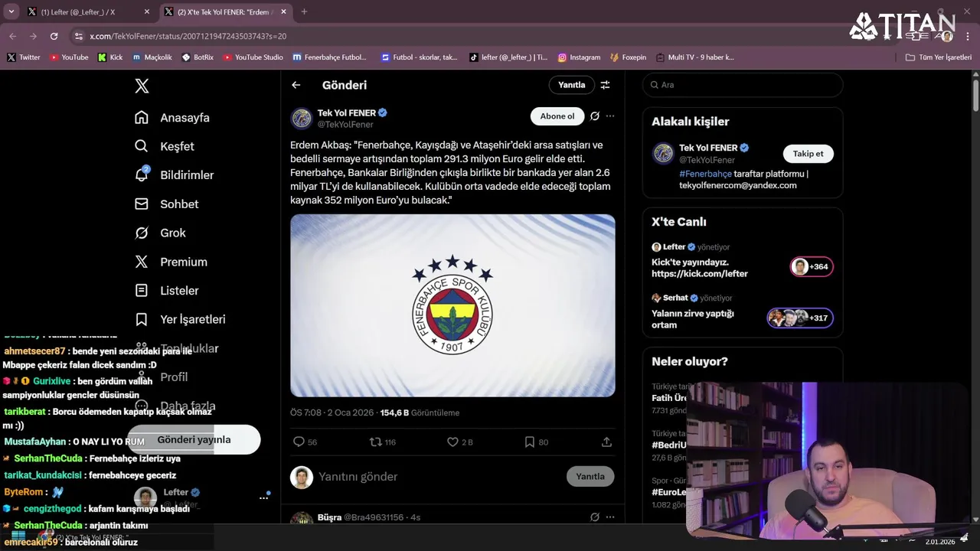
Task: Click the #BedriU trending topic
Action: 668,445
